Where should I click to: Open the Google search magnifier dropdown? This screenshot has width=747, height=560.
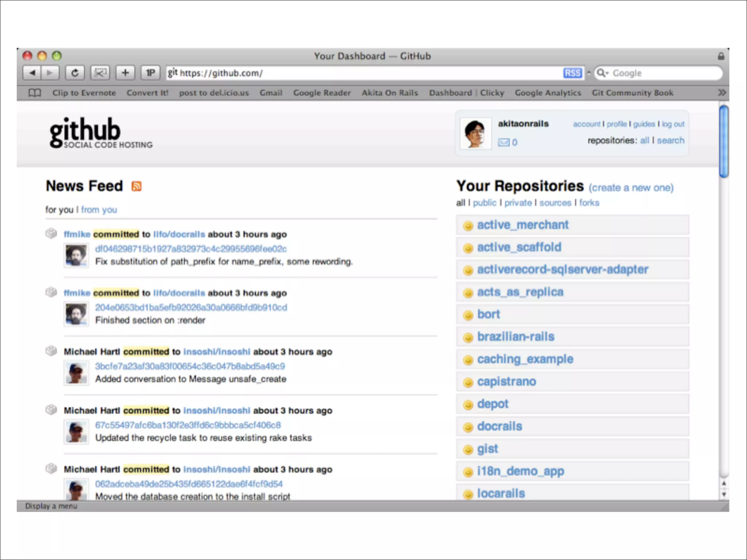(x=603, y=73)
